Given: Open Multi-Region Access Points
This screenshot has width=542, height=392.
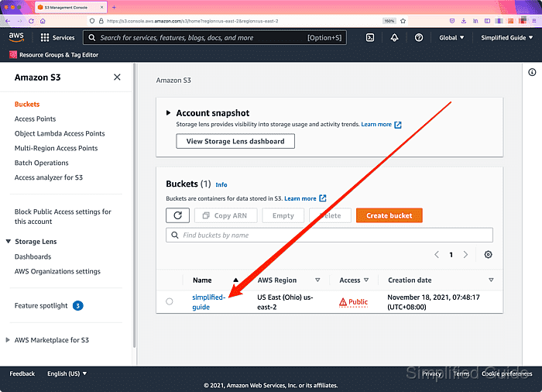Looking at the screenshot, I should click(56, 148).
